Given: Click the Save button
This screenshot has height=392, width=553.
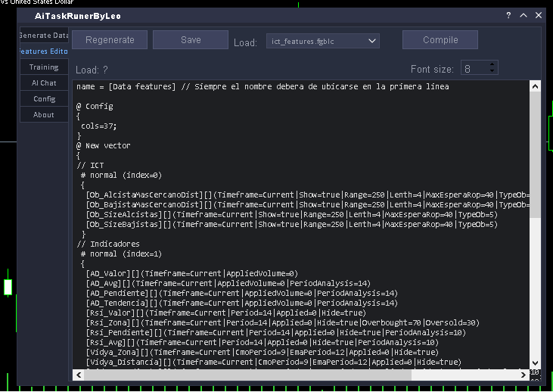Looking at the screenshot, I should click(191, 40).
